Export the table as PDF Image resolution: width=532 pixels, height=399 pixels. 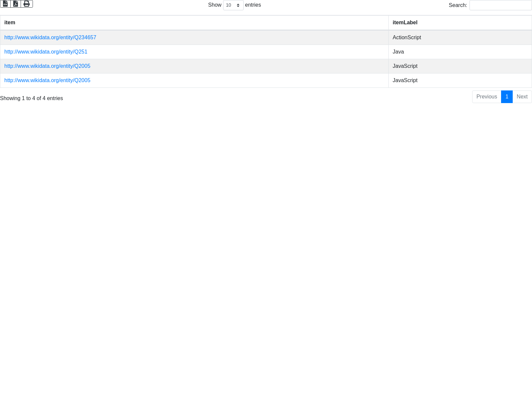point(16,4)
